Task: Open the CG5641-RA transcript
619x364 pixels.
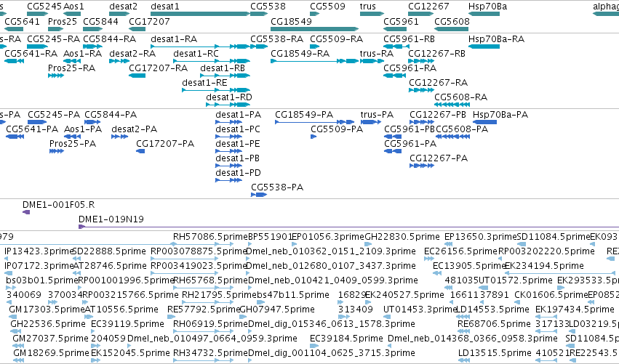Action: 31,54
